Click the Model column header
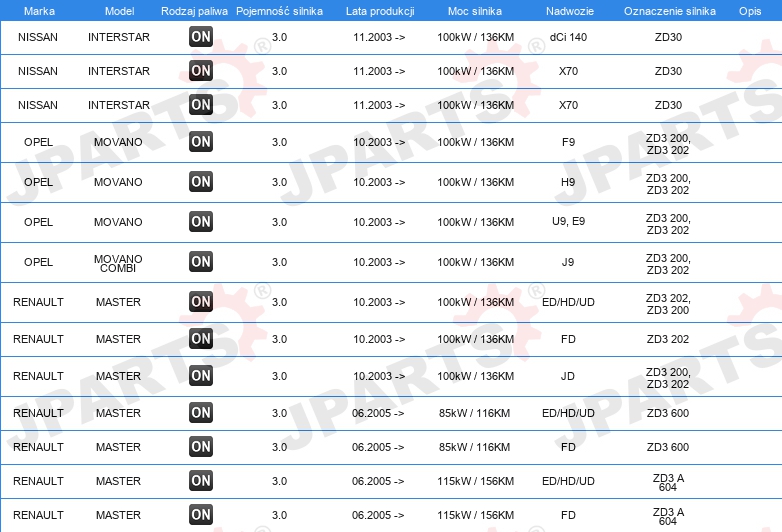Image resolution: width=782 pixels, height=532 pixels. pyautogui.click(x=119, y=11)
